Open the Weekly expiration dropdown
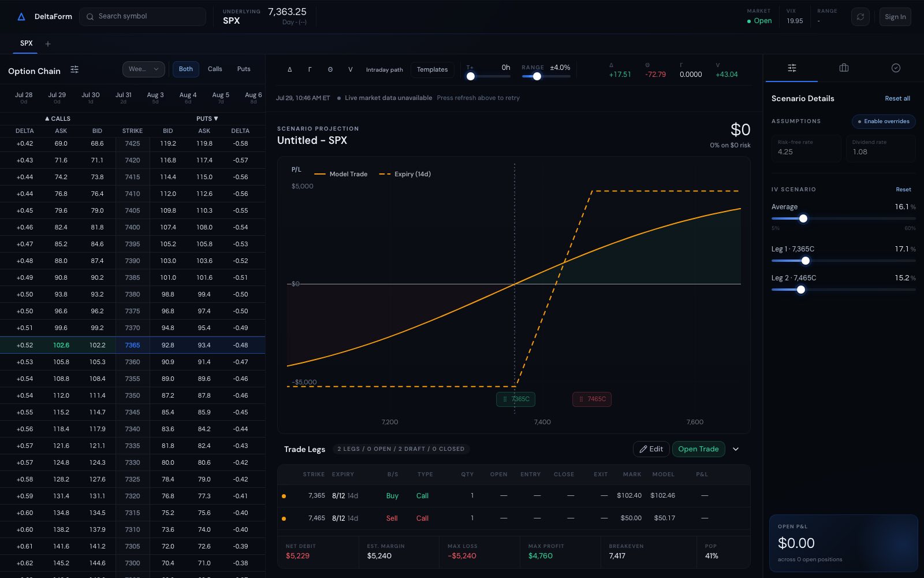The image size is (924, 578). point(143,69)
